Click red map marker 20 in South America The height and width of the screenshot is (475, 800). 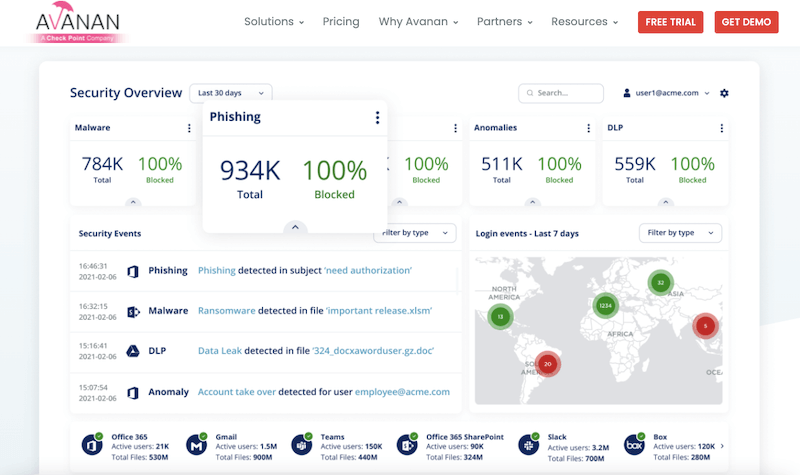pyautogui.click(x=547, y=364)
